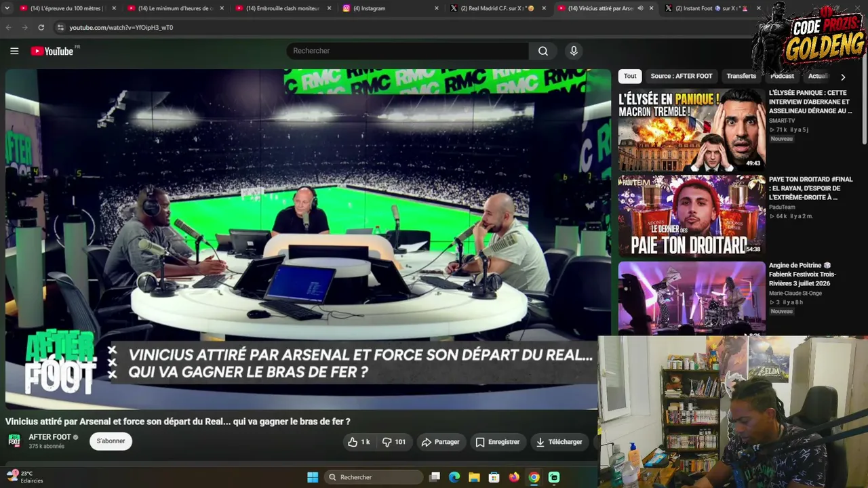Open Angine de Poitrine concert thumbnail

[692, 298]
